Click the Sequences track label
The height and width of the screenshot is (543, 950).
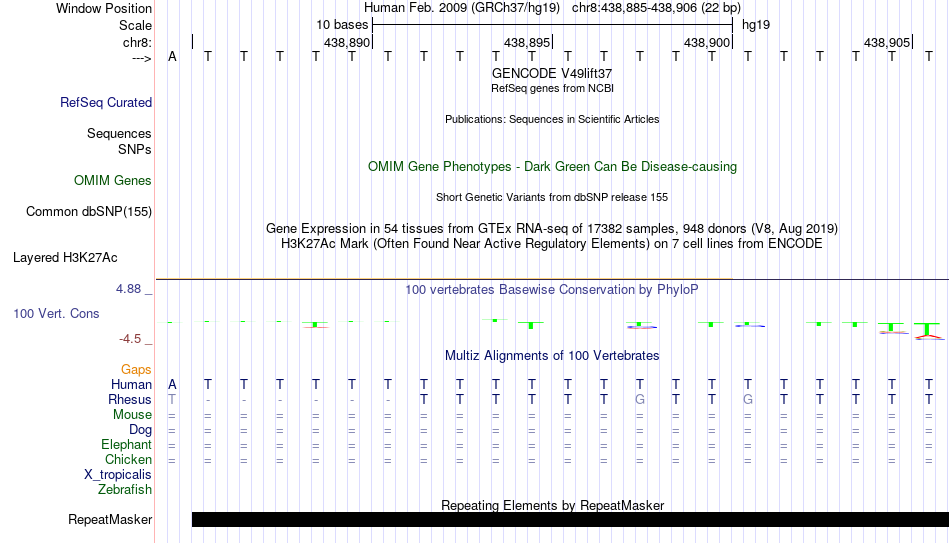[x=119, y=133]
